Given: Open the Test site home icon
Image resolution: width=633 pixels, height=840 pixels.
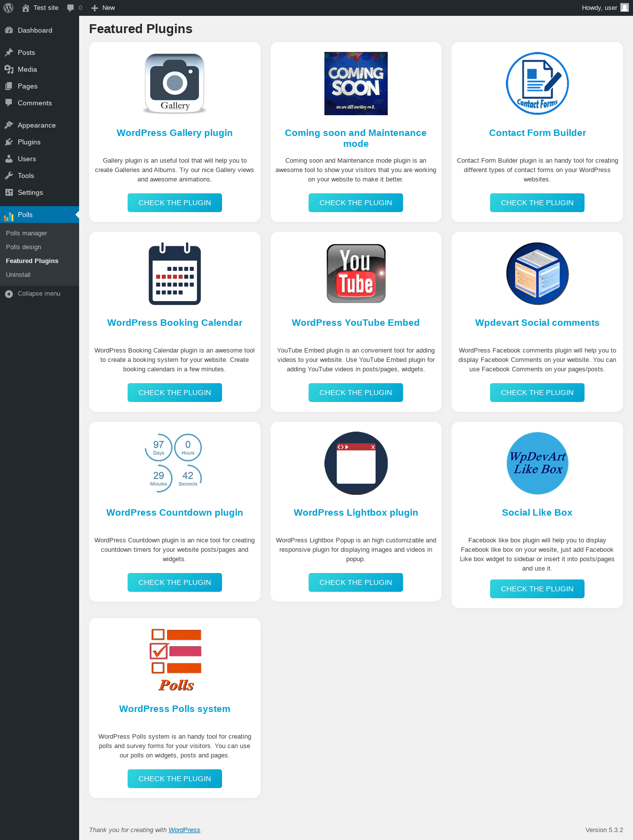Looking at the screenshot, I should pyautogui.click(x=26, y=8).
